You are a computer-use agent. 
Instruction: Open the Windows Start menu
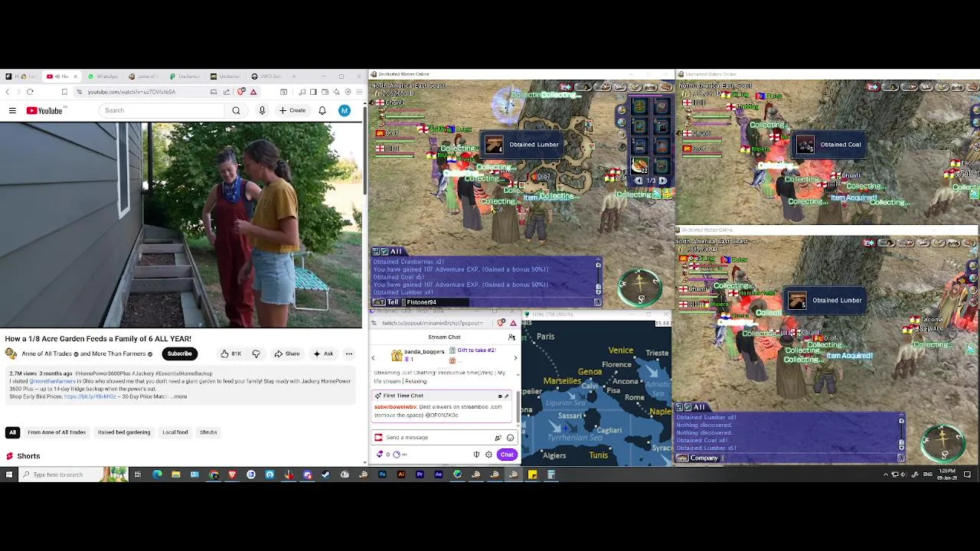pyautogui.click(x=8, y=474)
